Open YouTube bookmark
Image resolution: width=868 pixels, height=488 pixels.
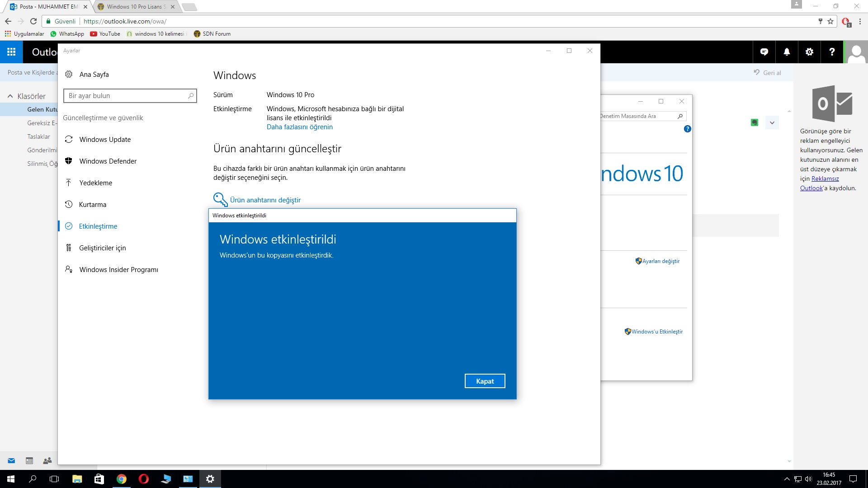point(105,34)
